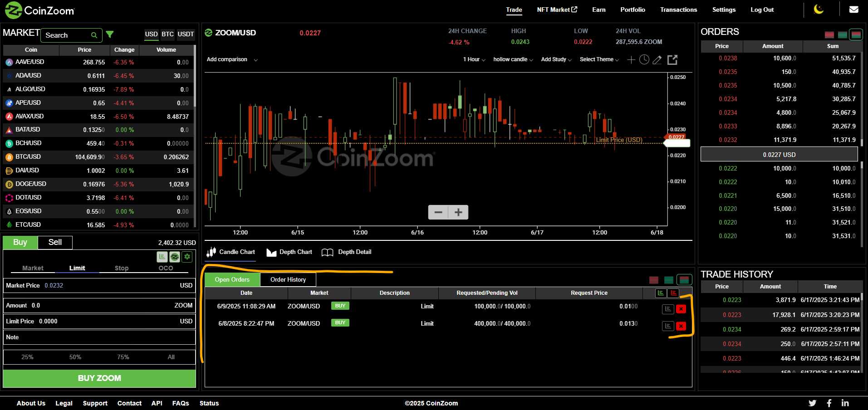Choose OCO order type
The height and width of the screenshot is (410, 868).
tap(166, 268)
